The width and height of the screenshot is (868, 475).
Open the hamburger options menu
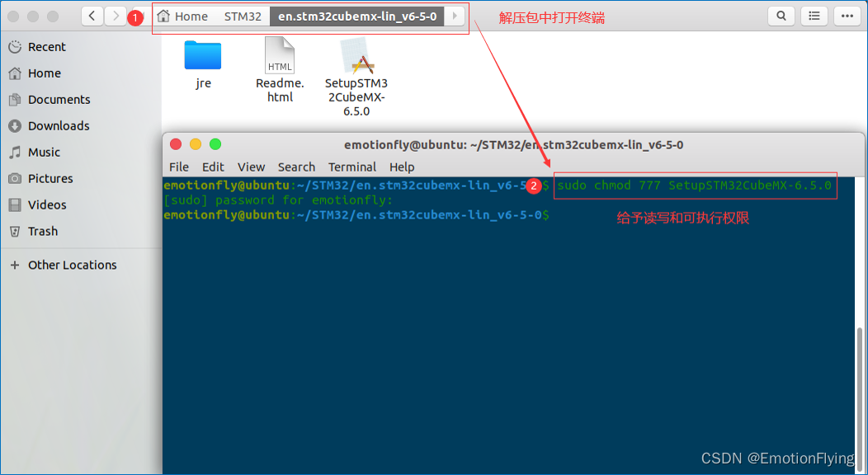[847, 16]
